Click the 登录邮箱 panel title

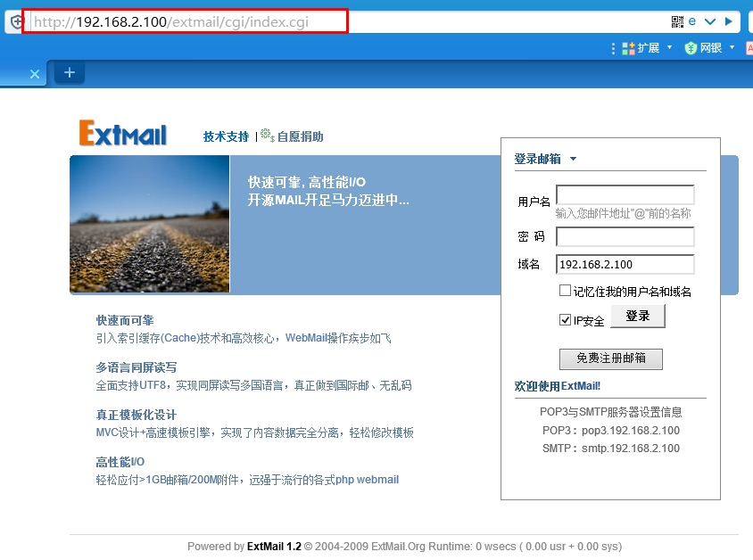point(537,159)
